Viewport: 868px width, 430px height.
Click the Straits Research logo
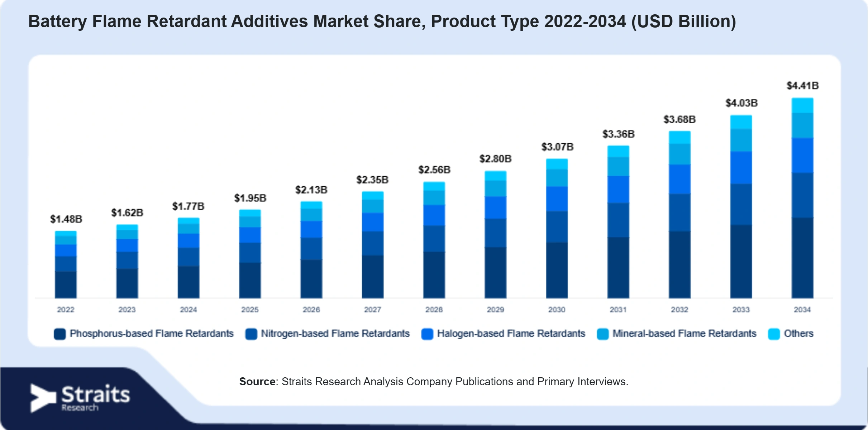click(x=80, y=398)
